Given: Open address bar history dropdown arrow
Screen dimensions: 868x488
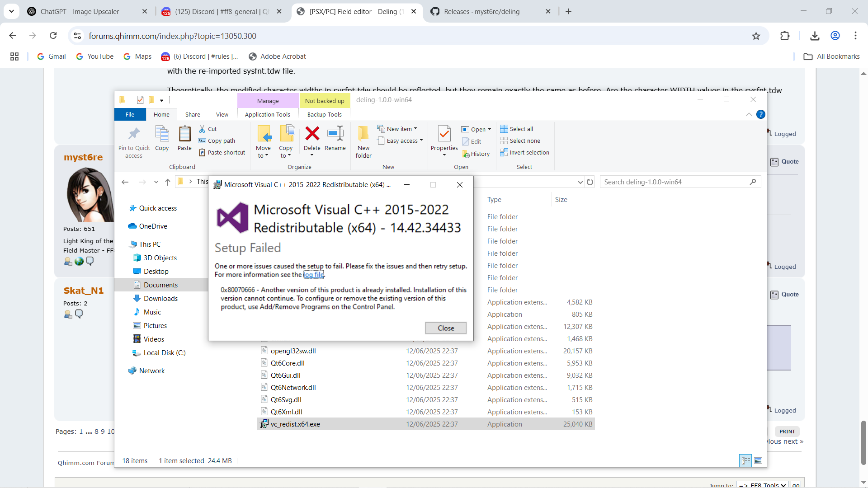Looking at the screenshot, I should 580,182.
